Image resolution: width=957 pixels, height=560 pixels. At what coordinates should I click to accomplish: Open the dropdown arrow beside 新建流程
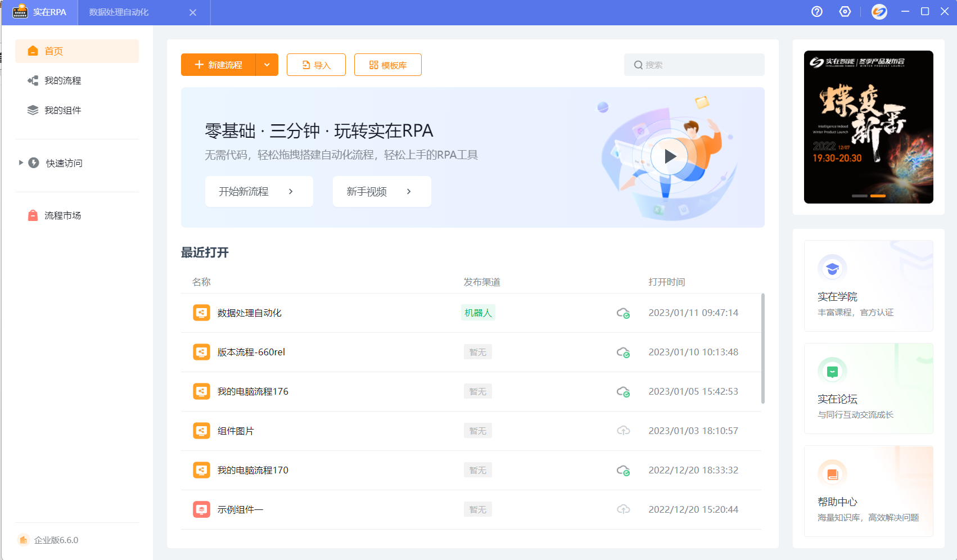[267, 65]
